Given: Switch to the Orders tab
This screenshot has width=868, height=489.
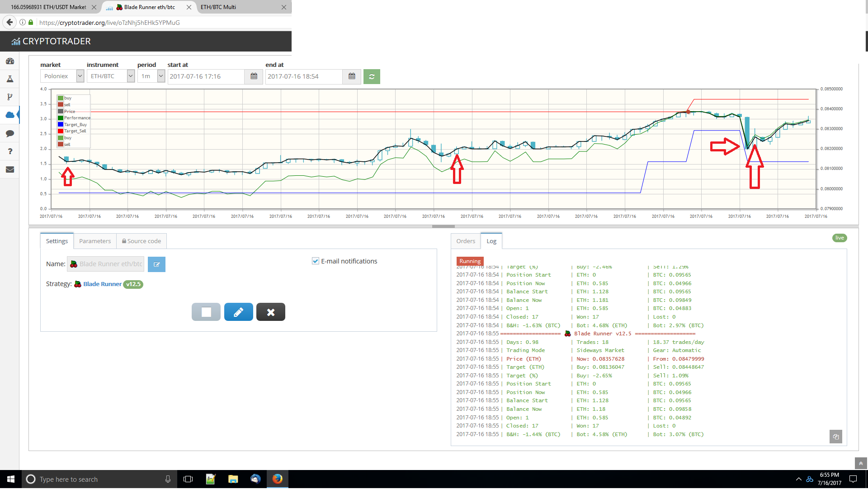Looking at the screenshot, I should click(x=466, y=241).
